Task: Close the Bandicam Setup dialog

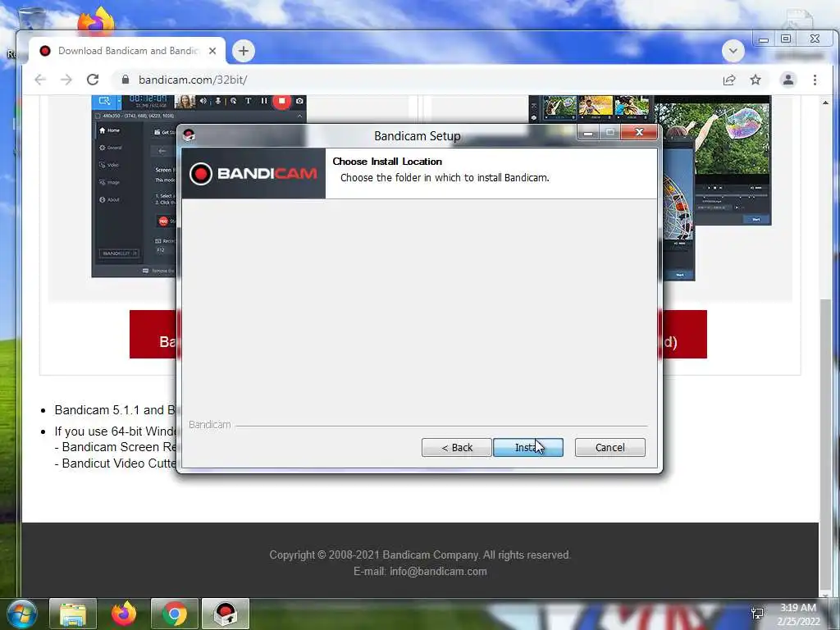Action: point(639,132)
